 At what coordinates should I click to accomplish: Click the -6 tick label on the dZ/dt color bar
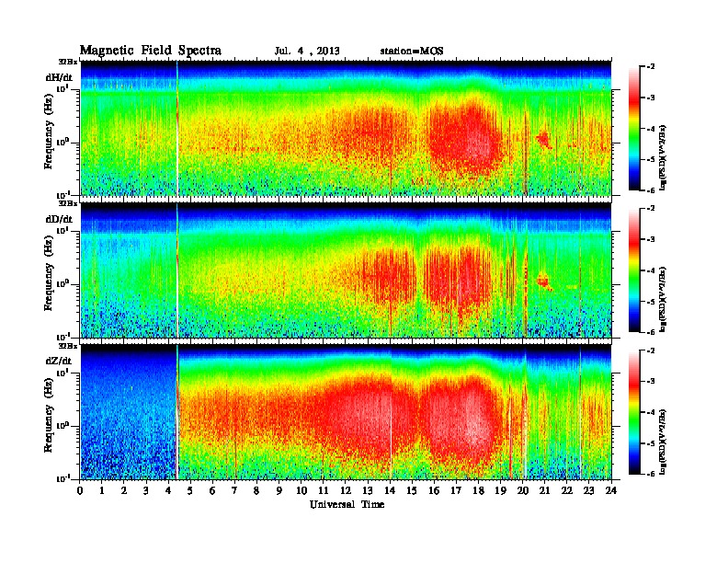651,474
